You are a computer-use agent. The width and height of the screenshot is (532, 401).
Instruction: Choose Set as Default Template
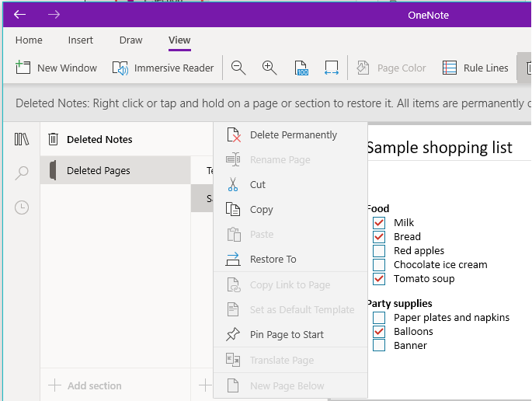(x=290, y=309)
